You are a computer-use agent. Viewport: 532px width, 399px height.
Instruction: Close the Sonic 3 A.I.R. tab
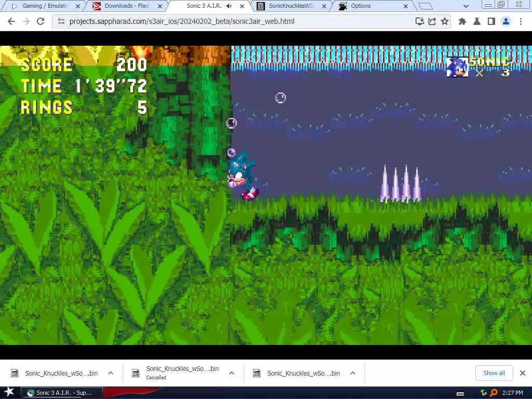(x=242, y=6)
